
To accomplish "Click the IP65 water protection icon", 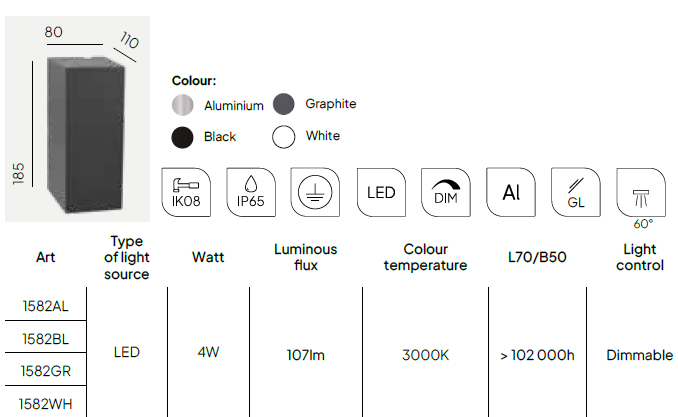I will (x=251, y=192).
